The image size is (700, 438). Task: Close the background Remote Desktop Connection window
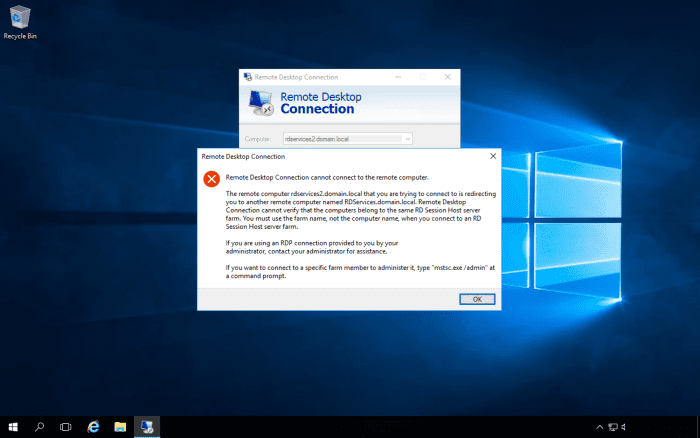448,77
